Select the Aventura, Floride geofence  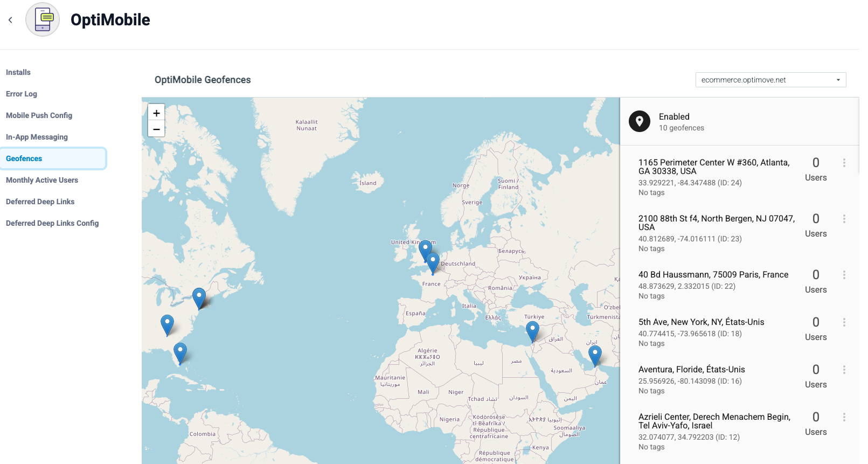[692, 370]
